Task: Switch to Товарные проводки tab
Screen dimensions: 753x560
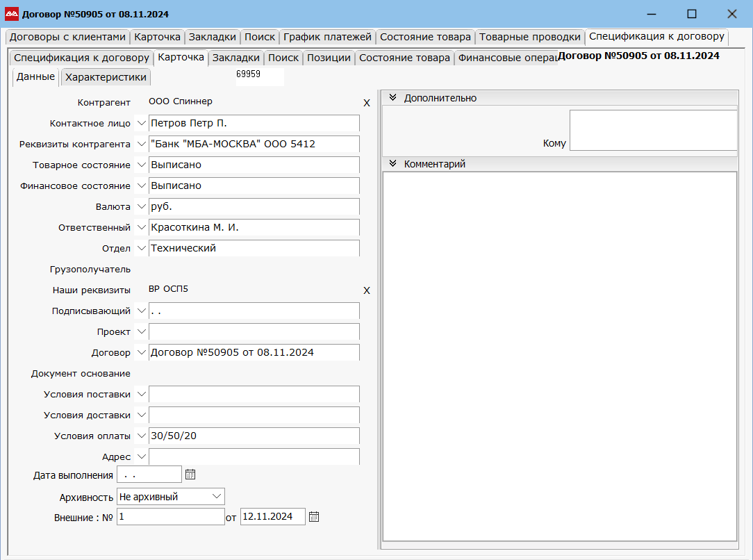Action: (530, 37)
